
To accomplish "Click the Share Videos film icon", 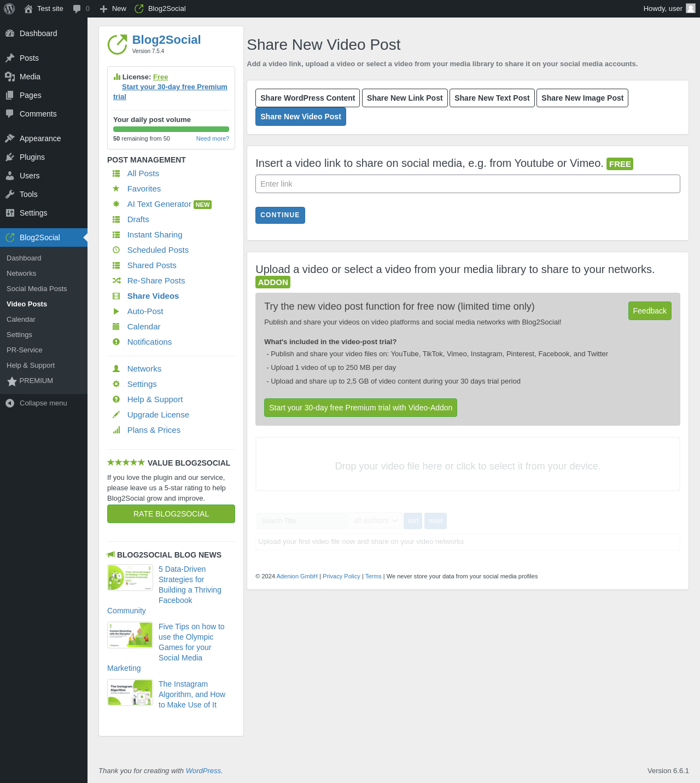I will coord(116,296).
